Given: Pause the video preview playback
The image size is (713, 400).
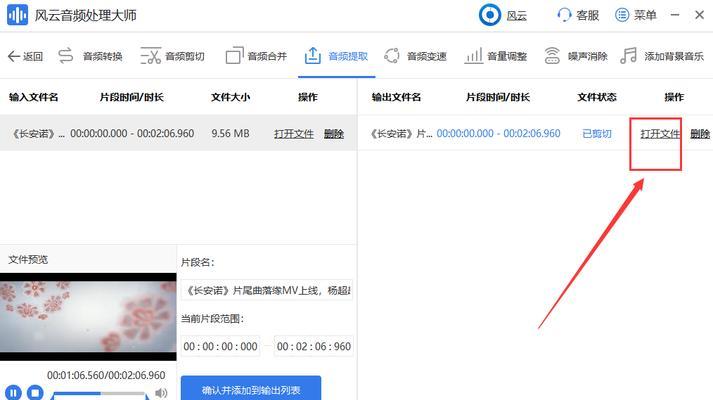Looking at the screenshot, I should point(13,392).
